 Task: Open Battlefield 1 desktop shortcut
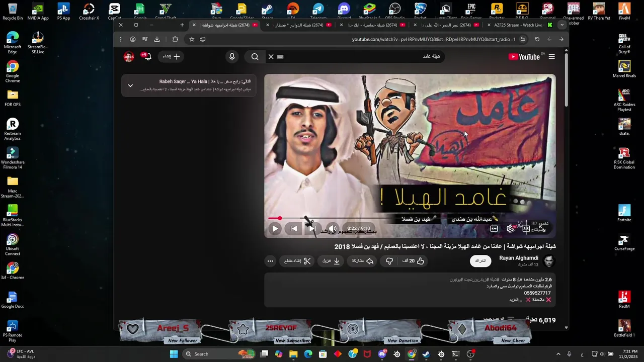(x=624, y=328)
